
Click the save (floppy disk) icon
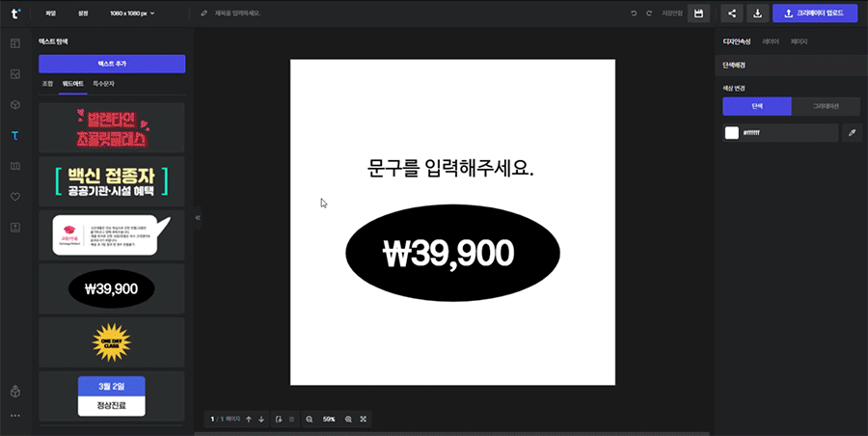tap(699, 14)
